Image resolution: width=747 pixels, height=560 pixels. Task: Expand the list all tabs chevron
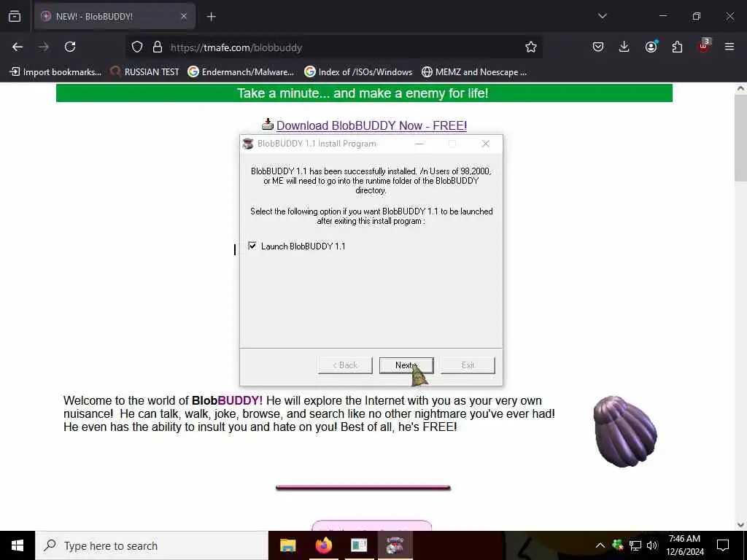coord(602,16)
